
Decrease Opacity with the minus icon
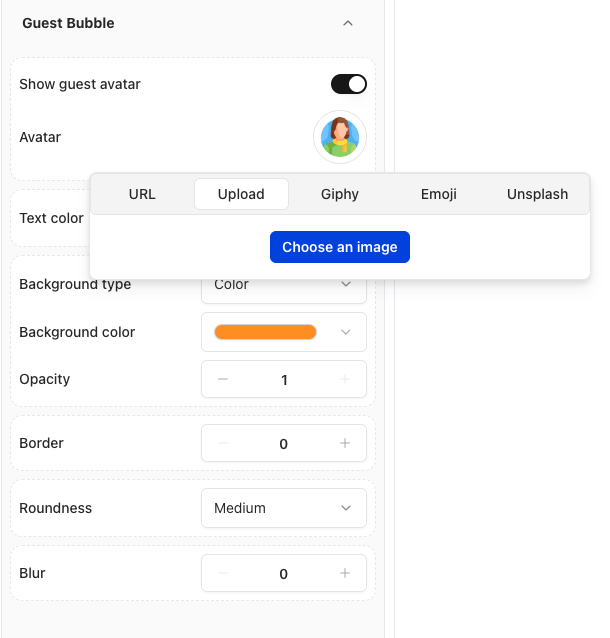(223, 379)
